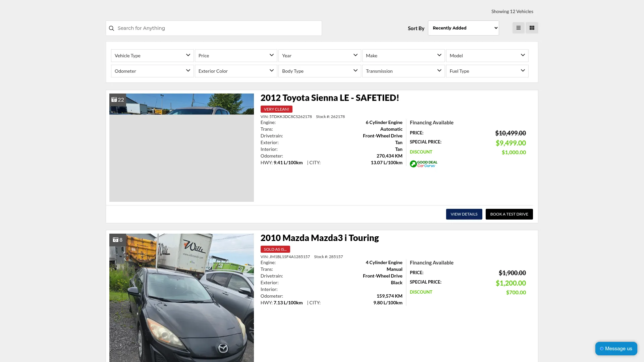
Task: Click the VERY CLEAN! red badge
Action: pos(276,109)
